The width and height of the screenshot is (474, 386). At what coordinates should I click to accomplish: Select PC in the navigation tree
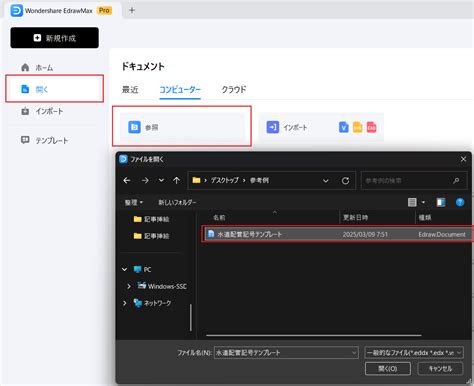(143, 269)
